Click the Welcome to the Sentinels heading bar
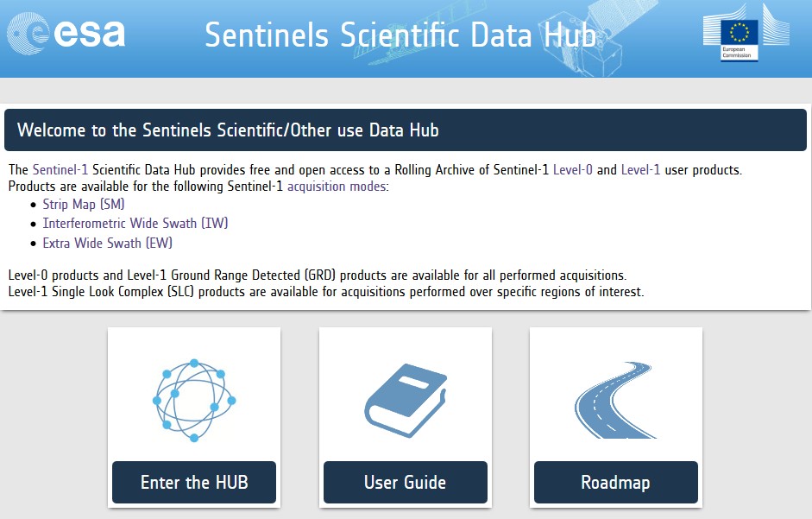 [x=406, y=130]
